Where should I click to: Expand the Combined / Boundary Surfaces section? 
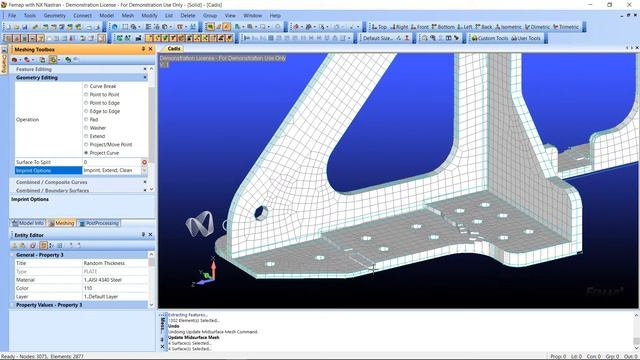145,190
